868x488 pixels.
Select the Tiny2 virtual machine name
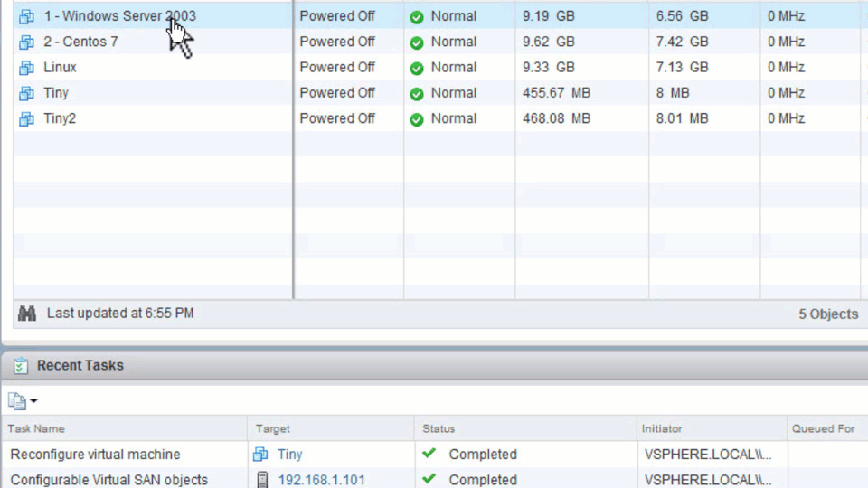tap(60, 118)
